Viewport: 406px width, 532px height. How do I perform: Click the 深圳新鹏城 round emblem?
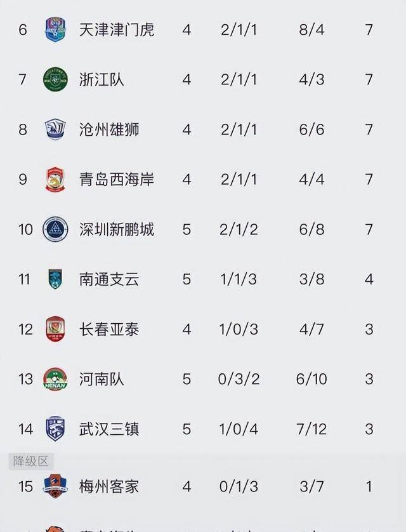55,229
